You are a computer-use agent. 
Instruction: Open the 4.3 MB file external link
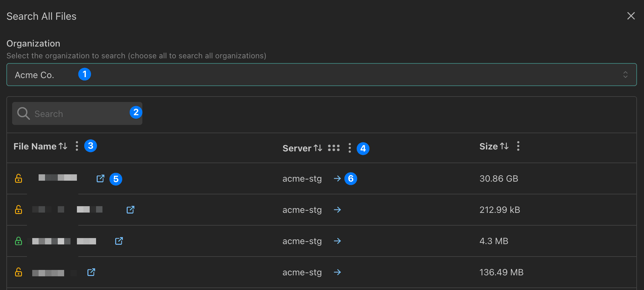(119, 241)
